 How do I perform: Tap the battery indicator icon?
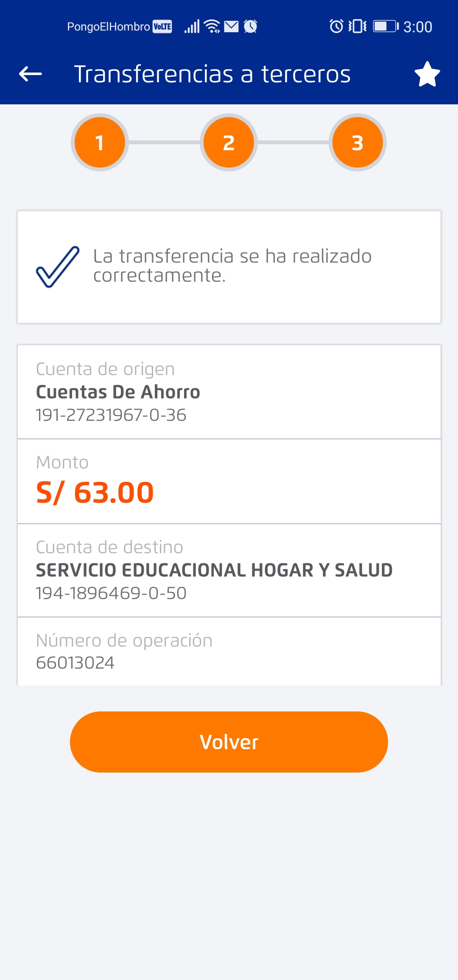click(x=385, y=26)
